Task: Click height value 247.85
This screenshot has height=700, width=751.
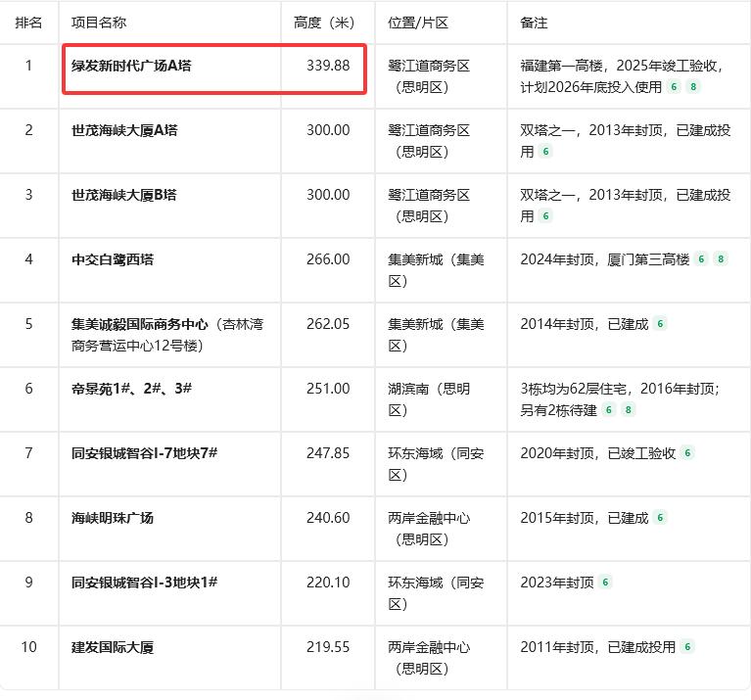Action: point(328,453)
